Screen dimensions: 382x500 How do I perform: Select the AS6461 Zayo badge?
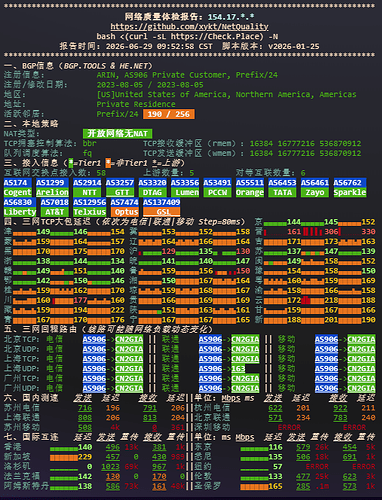click(x=315, y=188)
